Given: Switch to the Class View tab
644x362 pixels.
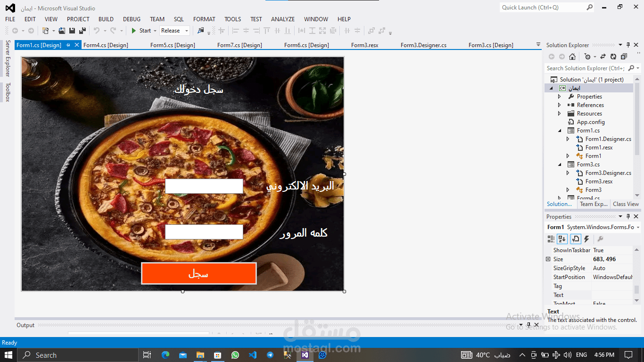Looking at the screenshot, I should [626, 204].
